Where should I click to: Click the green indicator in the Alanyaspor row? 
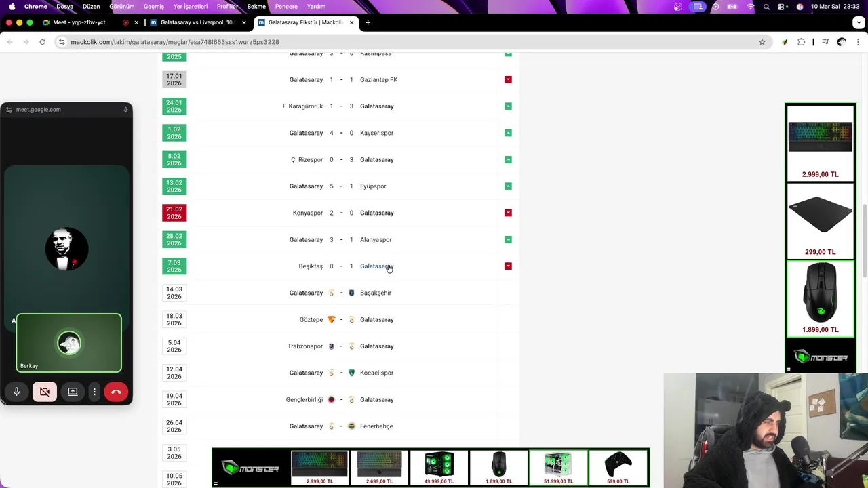click(508, 239)
